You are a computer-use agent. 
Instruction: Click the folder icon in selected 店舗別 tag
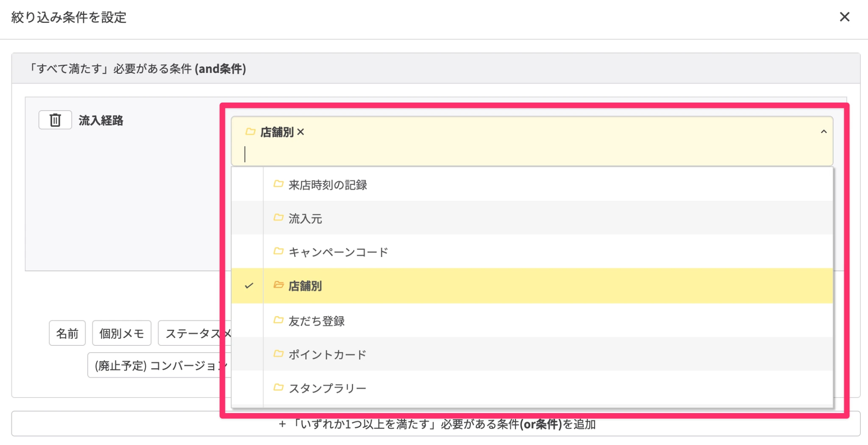[x=250, y=132]
